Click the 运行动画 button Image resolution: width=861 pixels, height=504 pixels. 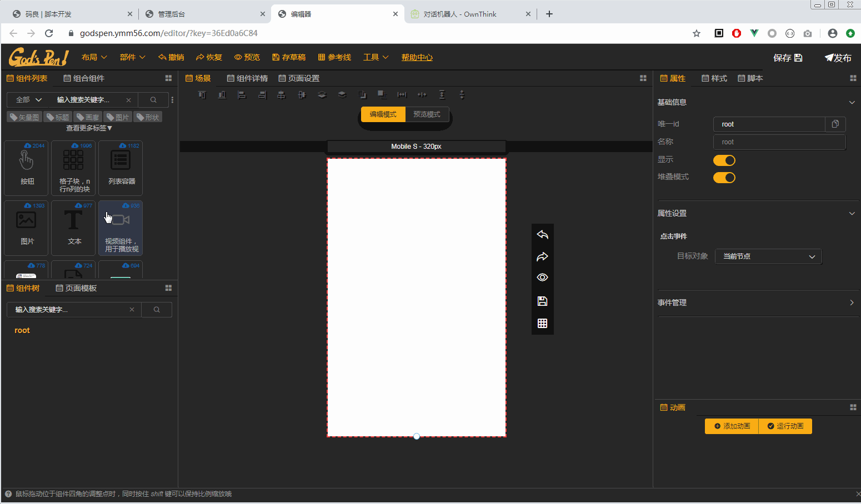point(785,426)
